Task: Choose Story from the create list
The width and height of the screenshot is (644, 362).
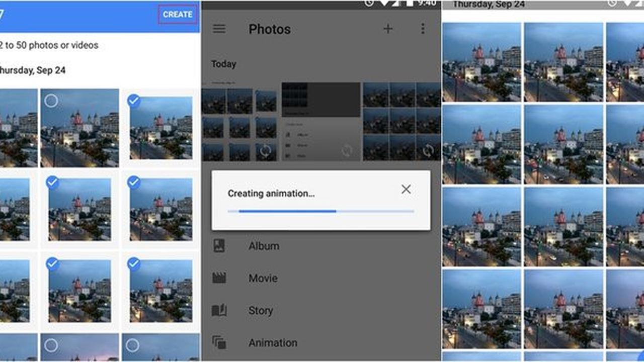Action: pyautogui.click(x=261, y=311)
